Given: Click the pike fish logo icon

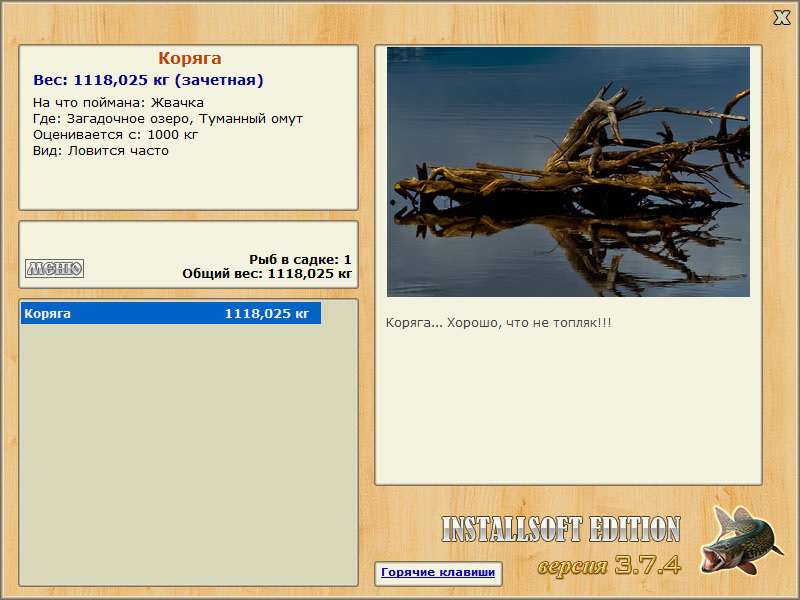Looking at the screenshot, I should 742,540.
